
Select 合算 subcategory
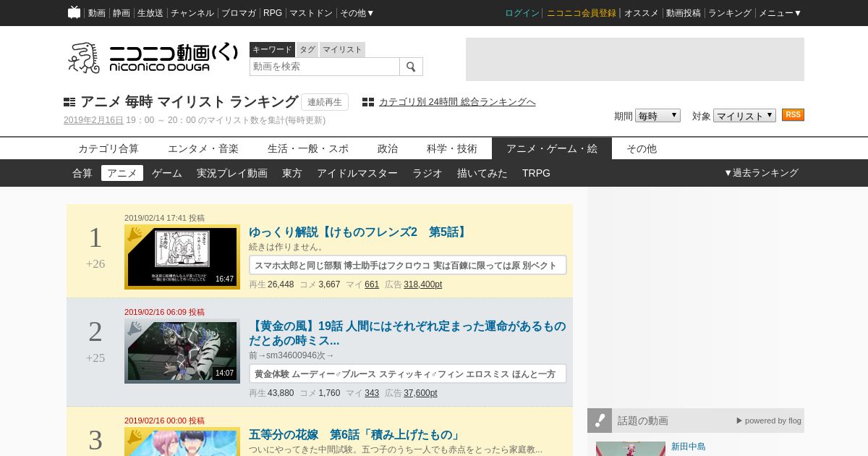click(x=82, y=173)
